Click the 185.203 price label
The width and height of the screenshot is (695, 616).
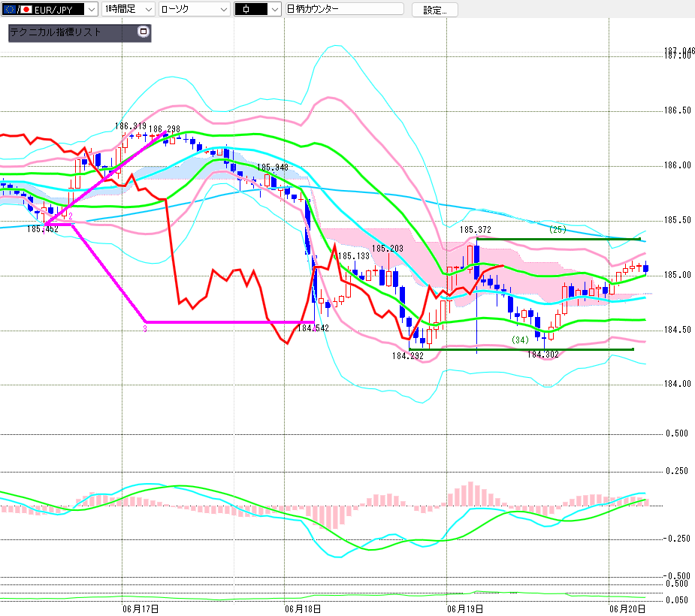tap(388, 249)
